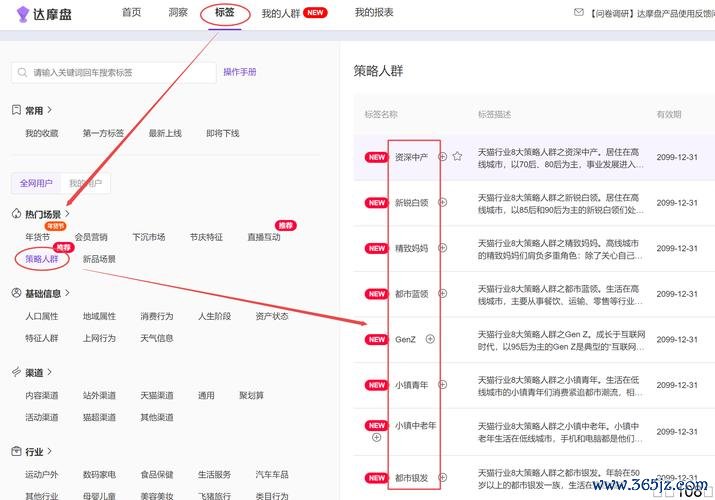Select 消费行为 category
The width and height of the screenshot is (715, 500).
point(157,316)
